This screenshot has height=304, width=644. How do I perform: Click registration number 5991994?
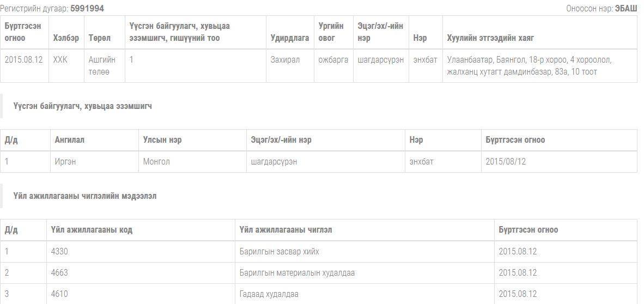[x=87, y=9]
